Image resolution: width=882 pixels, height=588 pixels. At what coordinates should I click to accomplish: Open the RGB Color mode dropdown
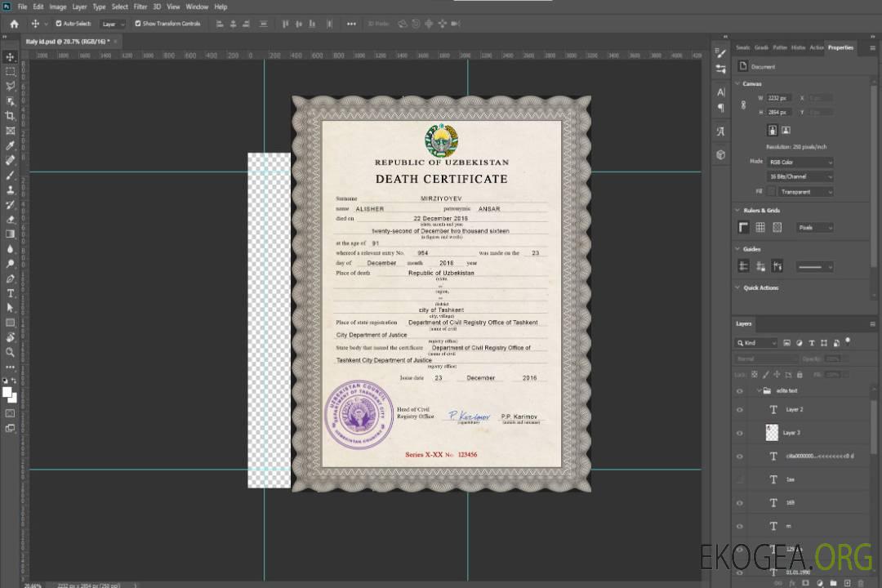coord(800,163)
